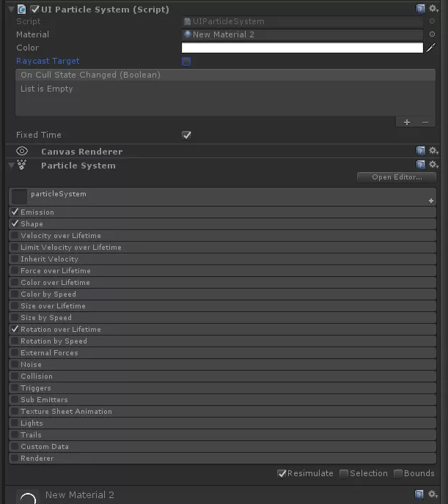Open Canvas Renderer gear settings menu

tap(433, 151)
